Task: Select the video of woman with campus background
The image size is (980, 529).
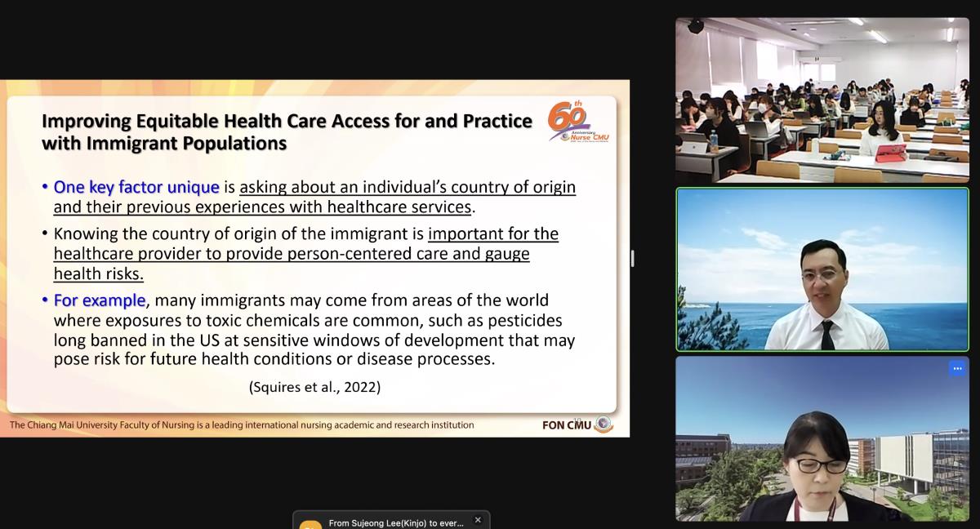Action: (822, 438)
